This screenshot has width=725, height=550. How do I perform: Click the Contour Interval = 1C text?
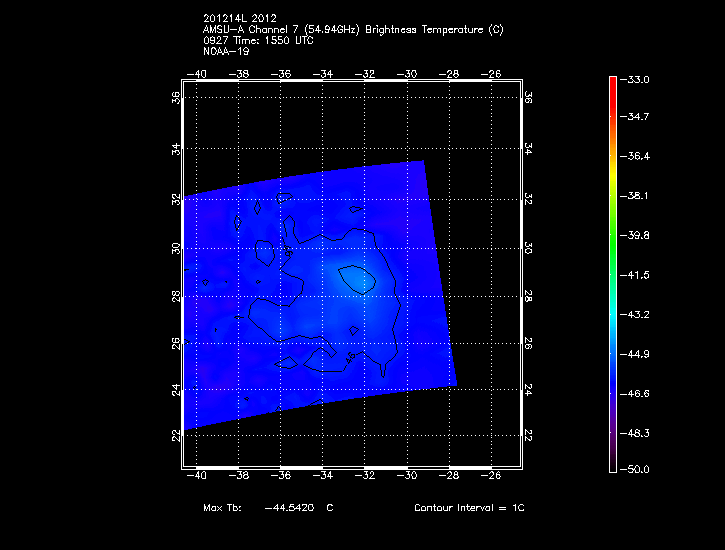(469, 508)
